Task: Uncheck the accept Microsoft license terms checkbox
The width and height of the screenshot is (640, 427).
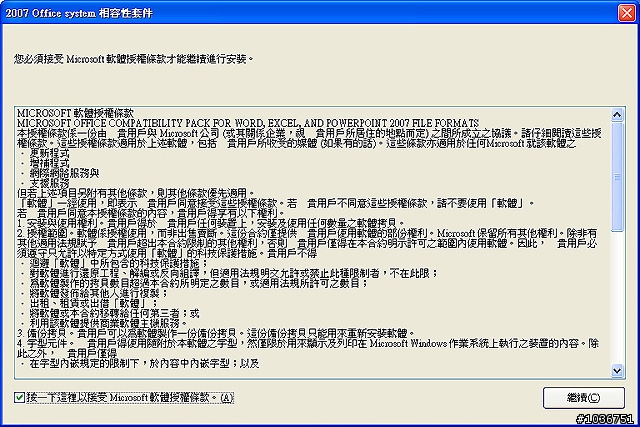Action: (x=19, y=397)
